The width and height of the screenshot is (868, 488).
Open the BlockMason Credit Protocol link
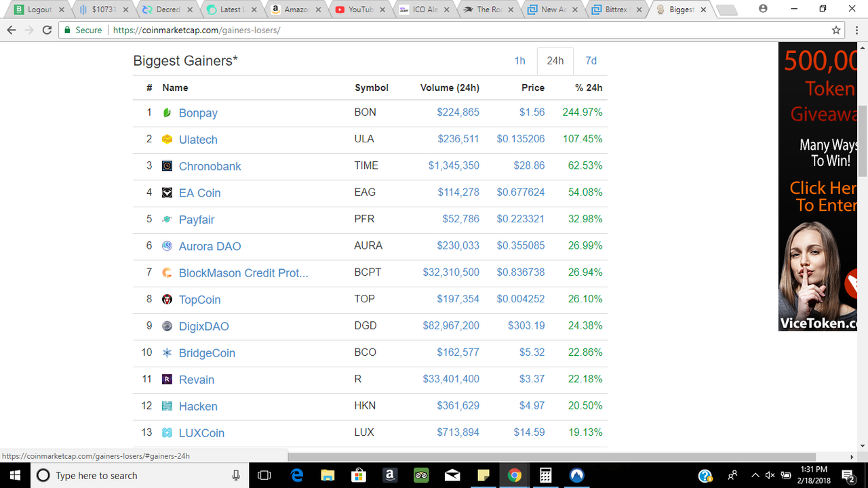coord(243,273)
